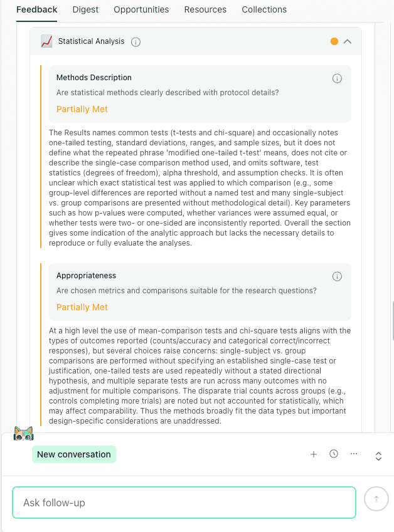394x532 pixels.
Task: Click inside the Ask follow-up field
Action: (184, 502)
